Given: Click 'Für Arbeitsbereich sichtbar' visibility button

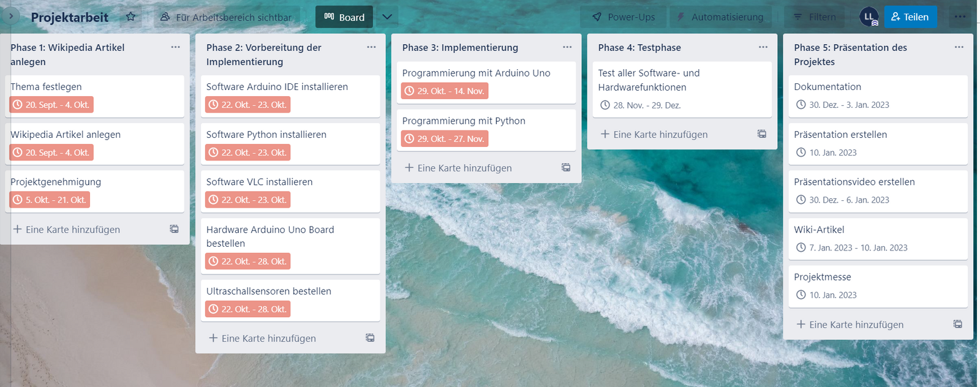Looking at the screenshot, I should 226,17.
